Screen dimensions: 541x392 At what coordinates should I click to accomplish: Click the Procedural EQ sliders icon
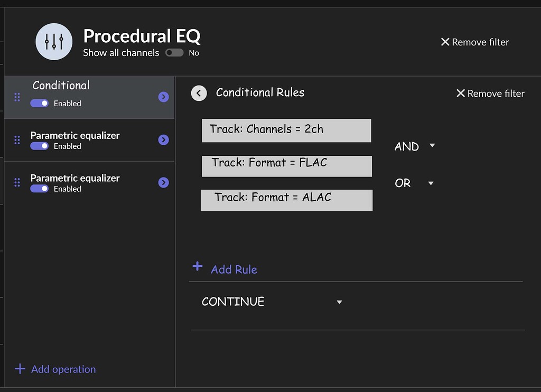coord(53,41)
